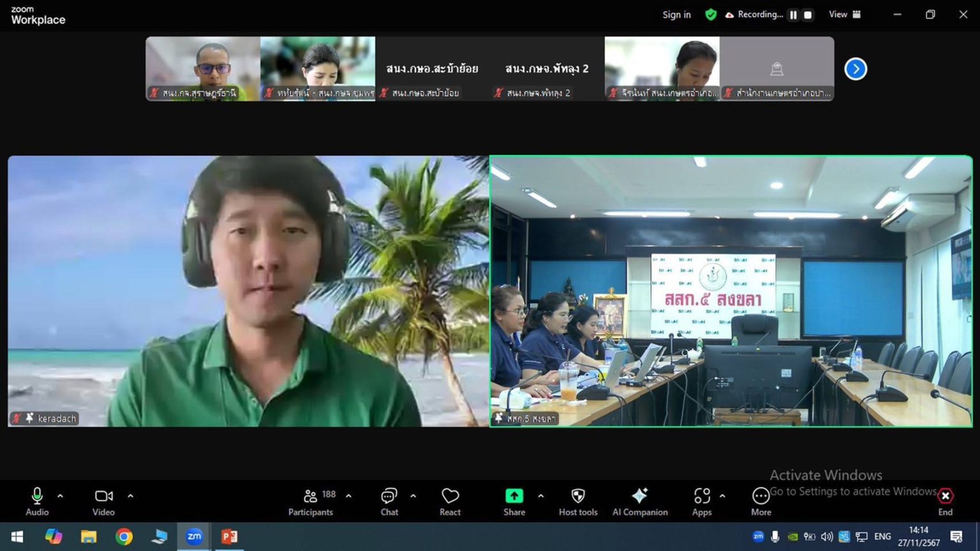Open File Explorer from the taskbar
Screen dimensions: 980x551
click(x=89, y=537)
